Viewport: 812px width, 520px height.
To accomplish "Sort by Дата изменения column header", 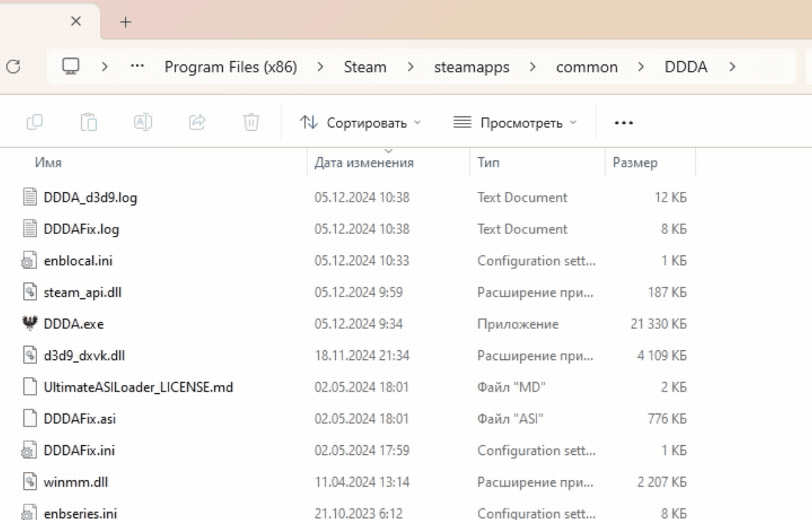I will pos(364,163).
